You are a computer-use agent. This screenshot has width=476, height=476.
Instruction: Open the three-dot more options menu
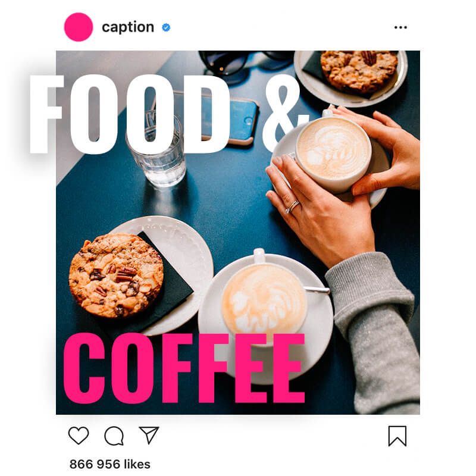click(x=400, y=27)
